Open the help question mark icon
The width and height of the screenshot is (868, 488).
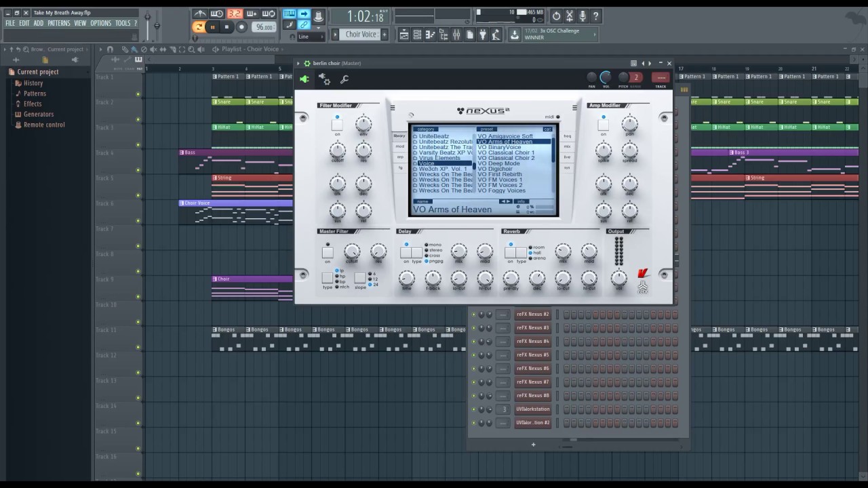point(596,16)
